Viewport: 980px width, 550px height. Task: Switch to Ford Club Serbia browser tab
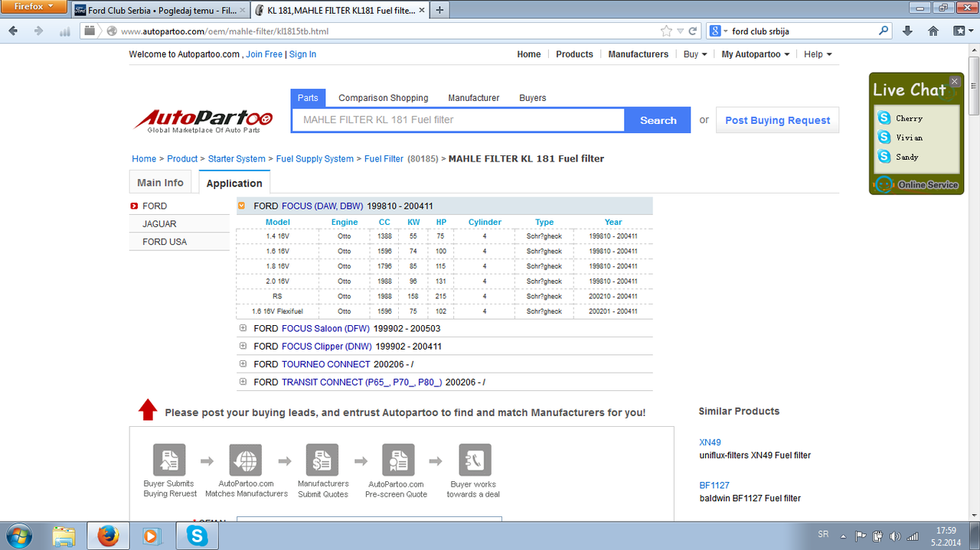click(x=161, y=11)
